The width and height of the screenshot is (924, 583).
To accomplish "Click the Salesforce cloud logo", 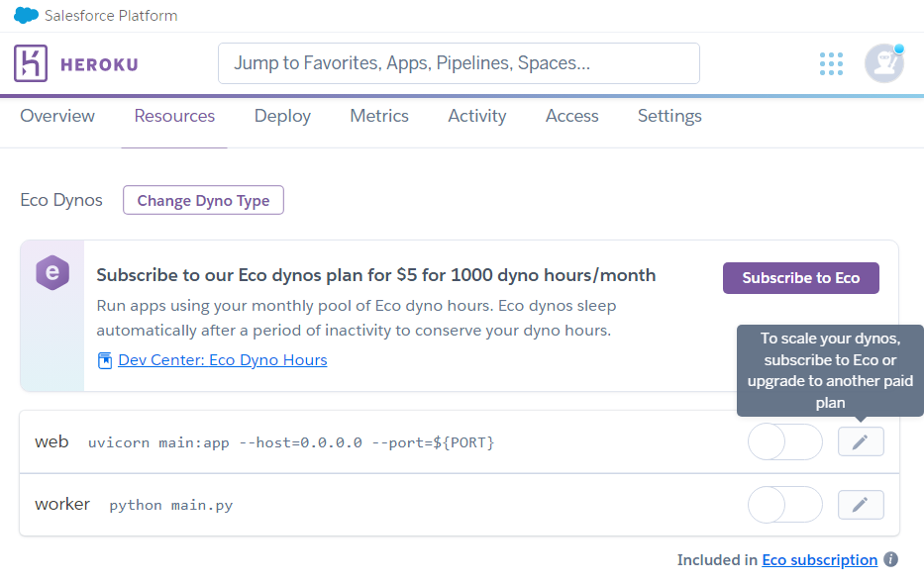I will point(26,15).
